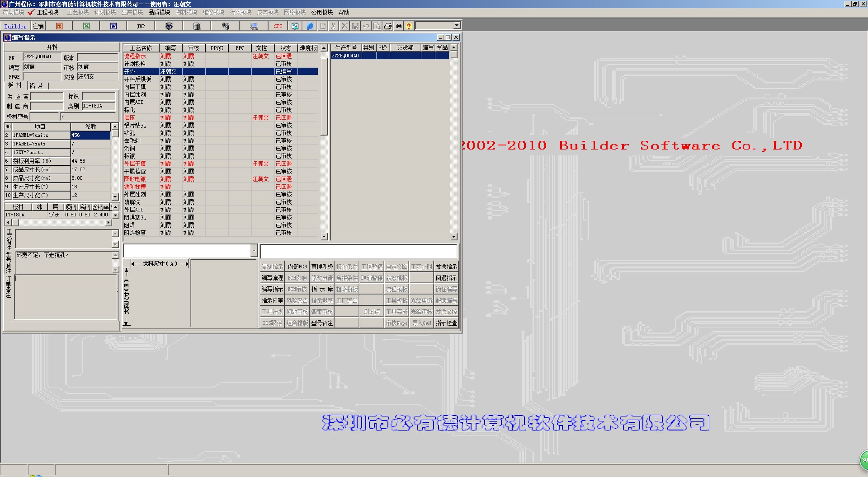The height and width of the screenshot is (477, 868).
Task: Click the Word document icon
Action: (x=113, y=26)
